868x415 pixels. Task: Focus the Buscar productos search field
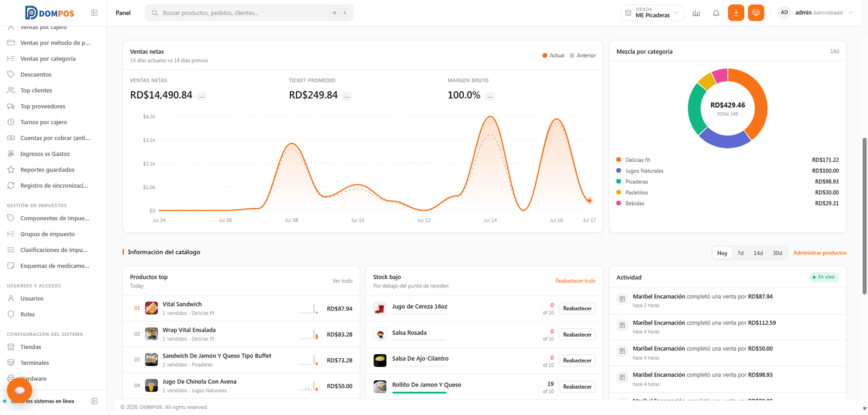click(x=249, y=12)
